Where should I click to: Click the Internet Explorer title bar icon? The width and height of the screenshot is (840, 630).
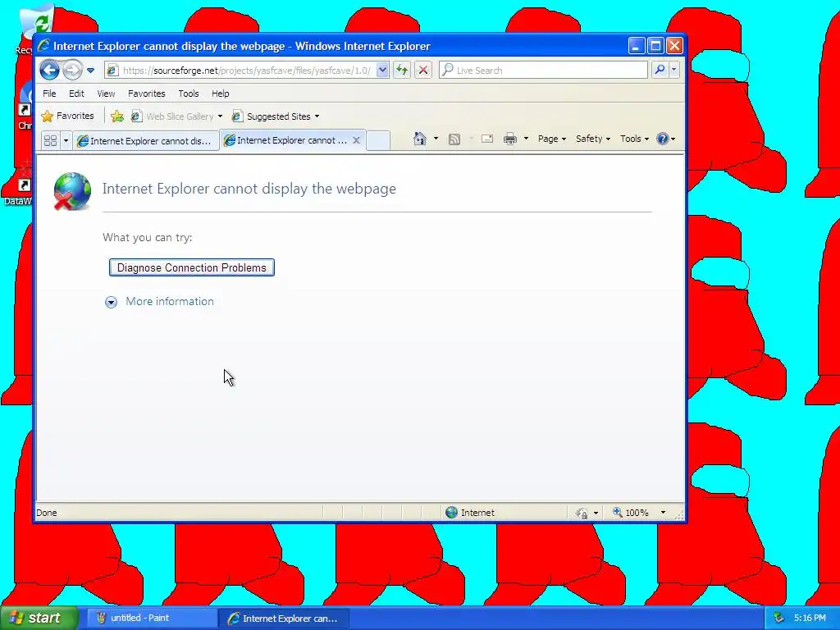tap(43, 46)
